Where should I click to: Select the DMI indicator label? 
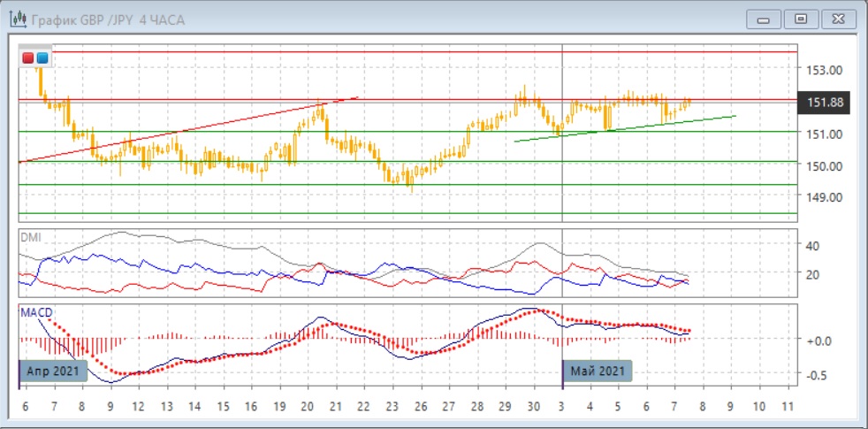point(31,237)
